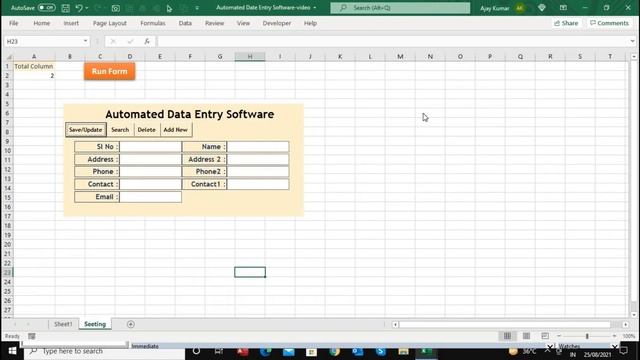
Task: Click the horizontal scrollbar right arrow
Action: (626, 324)
